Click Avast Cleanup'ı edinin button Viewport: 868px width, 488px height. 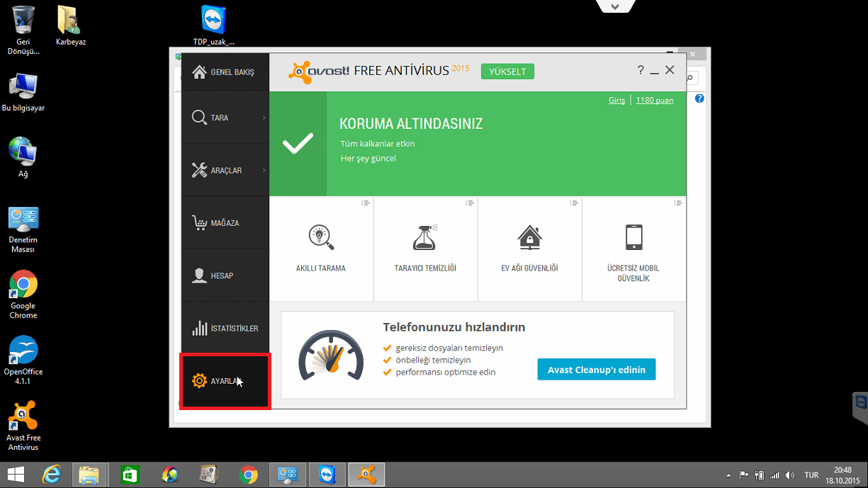[596, 369]
